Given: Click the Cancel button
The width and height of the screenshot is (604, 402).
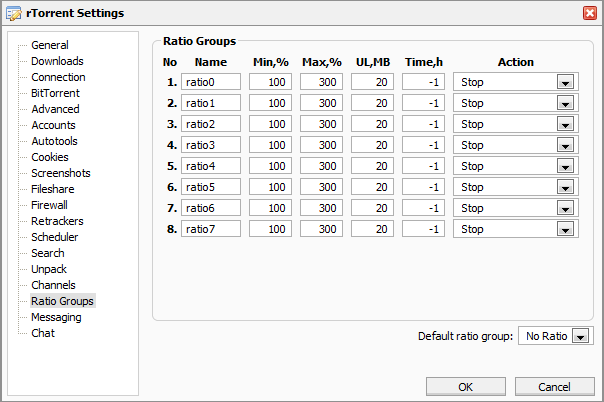Looking at the screenshot, I should point(553,387).
